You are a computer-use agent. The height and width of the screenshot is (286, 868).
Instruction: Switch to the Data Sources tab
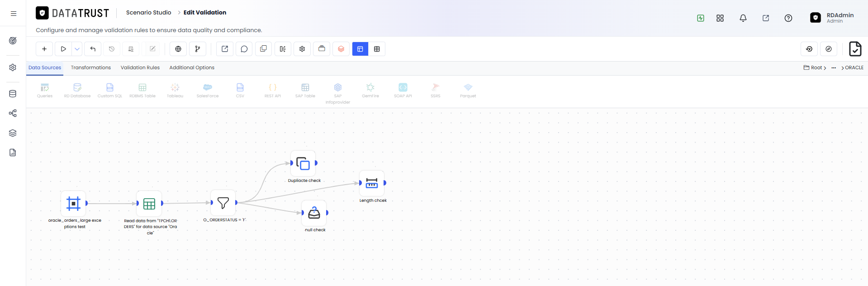coord(45,67)
